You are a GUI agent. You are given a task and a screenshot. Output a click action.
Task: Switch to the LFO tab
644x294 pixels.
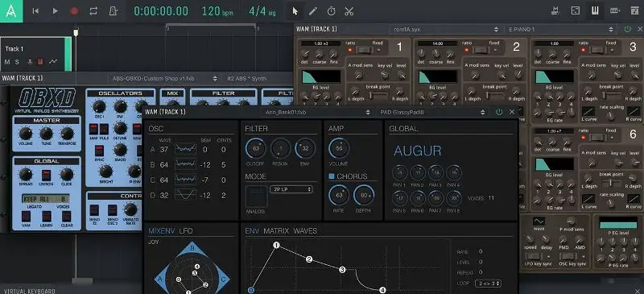(186, 230)
